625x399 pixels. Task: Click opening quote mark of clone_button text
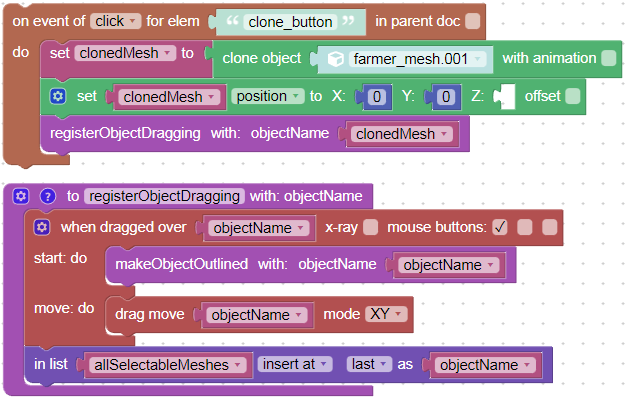coord(232,20)
